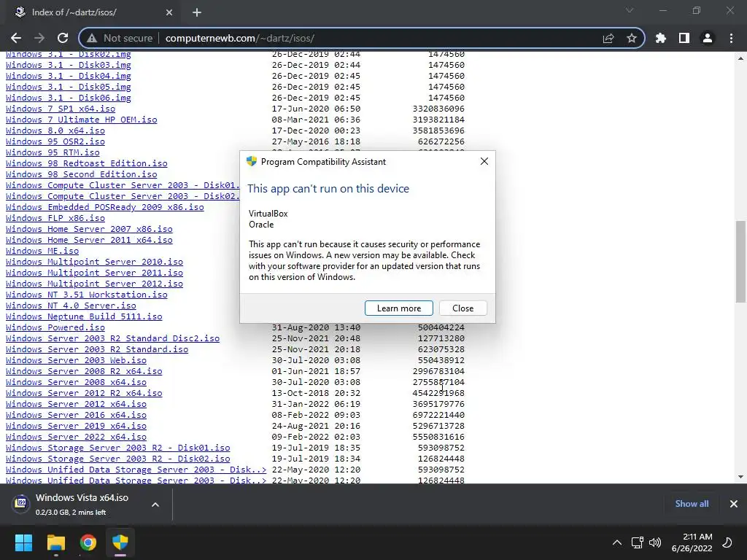Click the page scrollbar down arrow
Viewport: 747px width, 560px height.
pos(740,477)
